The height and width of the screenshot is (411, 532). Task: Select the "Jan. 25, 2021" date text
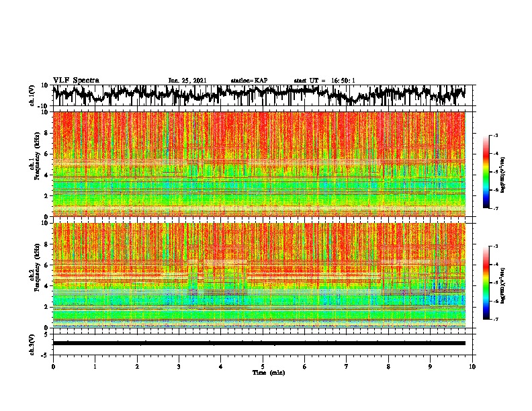click(x=187, y=81)
